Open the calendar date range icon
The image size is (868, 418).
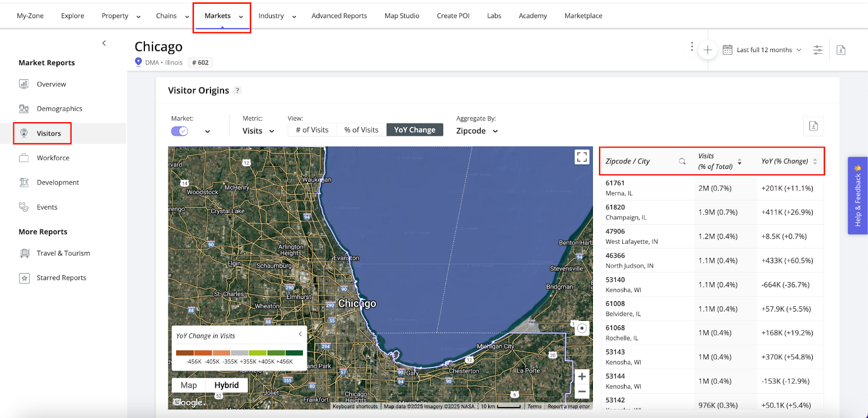tap(727, 50)
